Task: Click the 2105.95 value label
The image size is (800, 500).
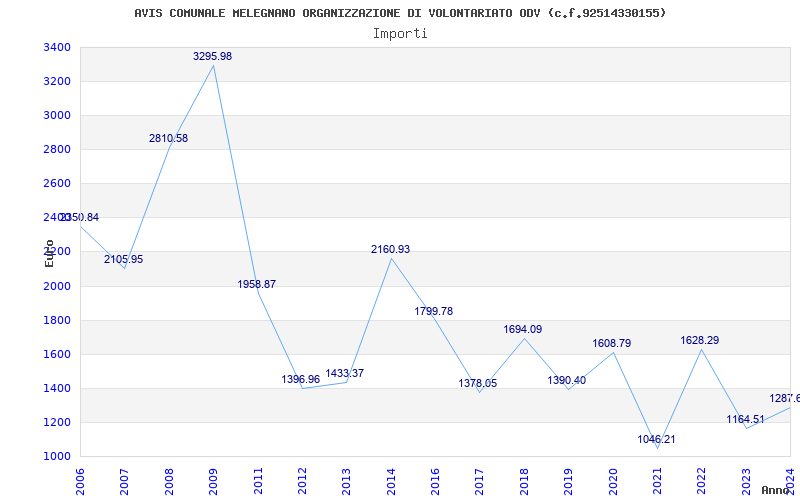Action: click(123, 259)
